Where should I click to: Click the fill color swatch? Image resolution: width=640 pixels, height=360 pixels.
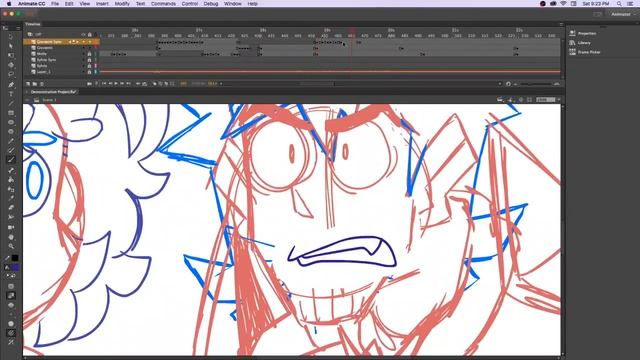coord(15,267)
